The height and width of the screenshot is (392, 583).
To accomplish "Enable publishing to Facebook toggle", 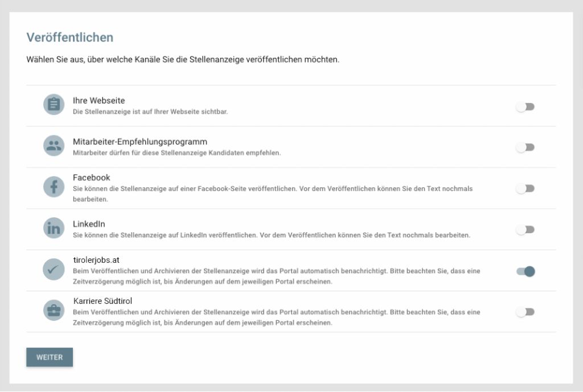I will pos(525,189).
